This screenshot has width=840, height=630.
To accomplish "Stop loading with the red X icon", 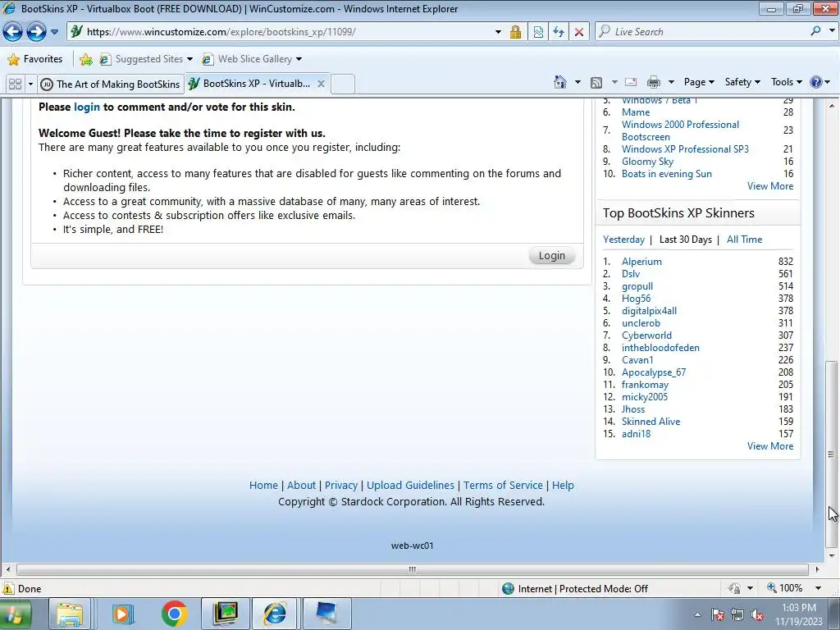I will tap(578, 32).
